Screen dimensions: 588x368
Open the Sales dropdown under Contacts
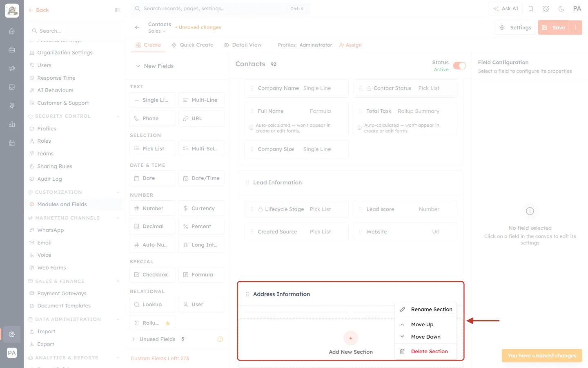157,31
